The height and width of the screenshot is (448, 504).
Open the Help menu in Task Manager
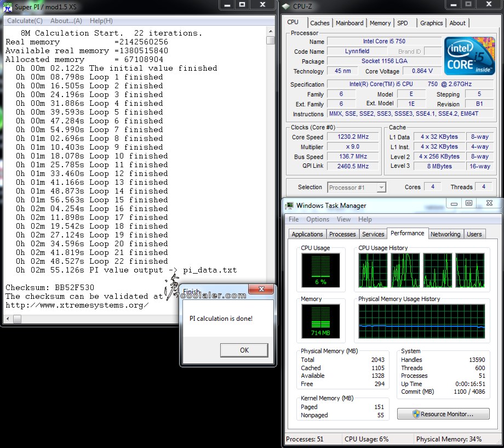(x=365, y=219)
